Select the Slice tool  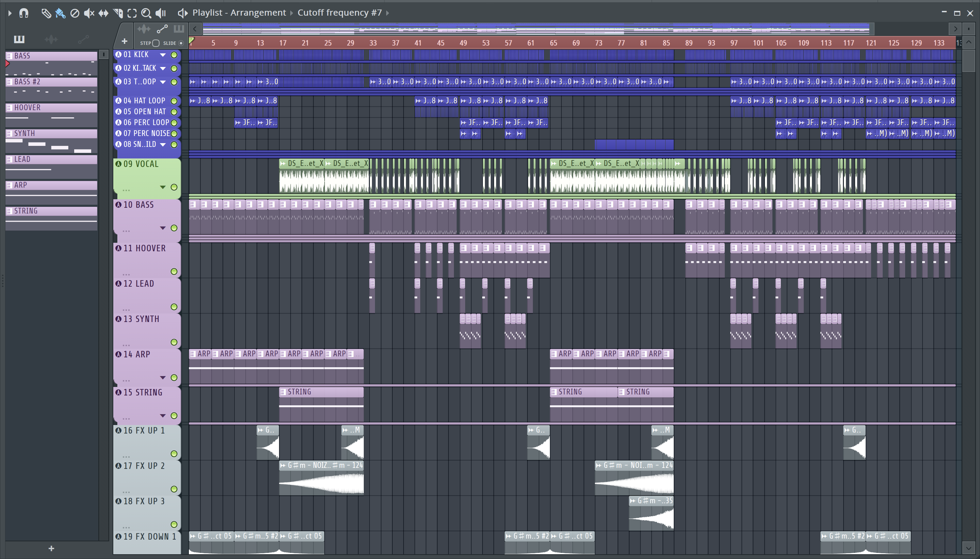(x=118, y=14)
